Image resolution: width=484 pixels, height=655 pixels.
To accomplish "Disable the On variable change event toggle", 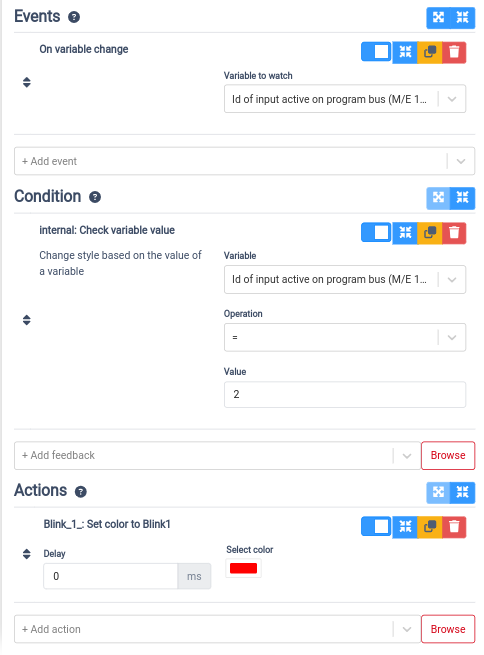I will tap(376, 52).
